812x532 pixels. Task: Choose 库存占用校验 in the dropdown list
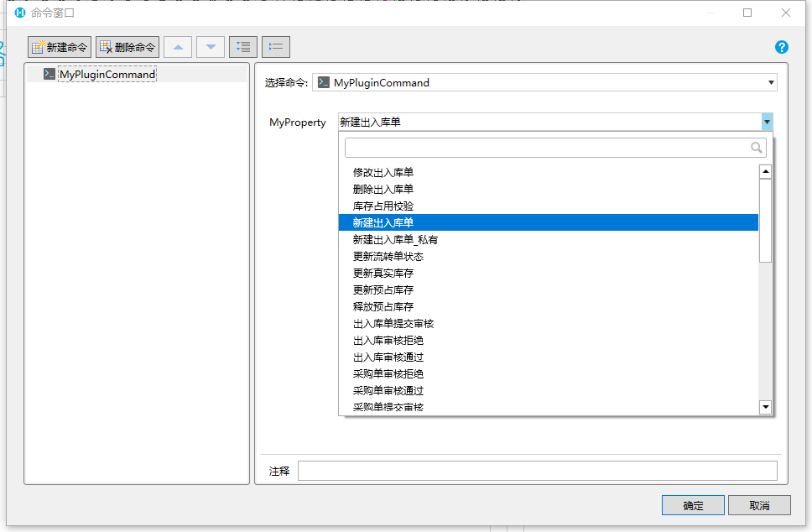point(549,206)
